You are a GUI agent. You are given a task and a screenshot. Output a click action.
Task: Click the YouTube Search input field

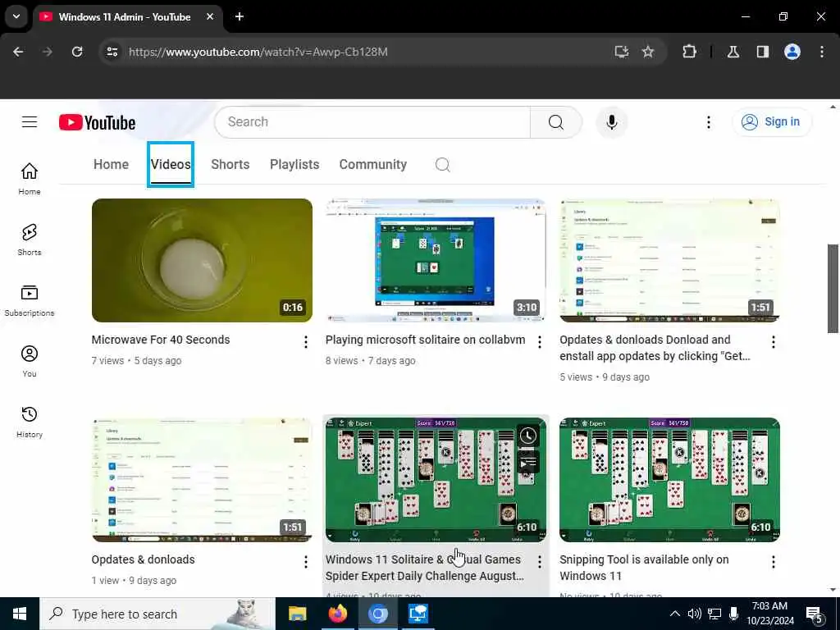[x=372, y=122]
